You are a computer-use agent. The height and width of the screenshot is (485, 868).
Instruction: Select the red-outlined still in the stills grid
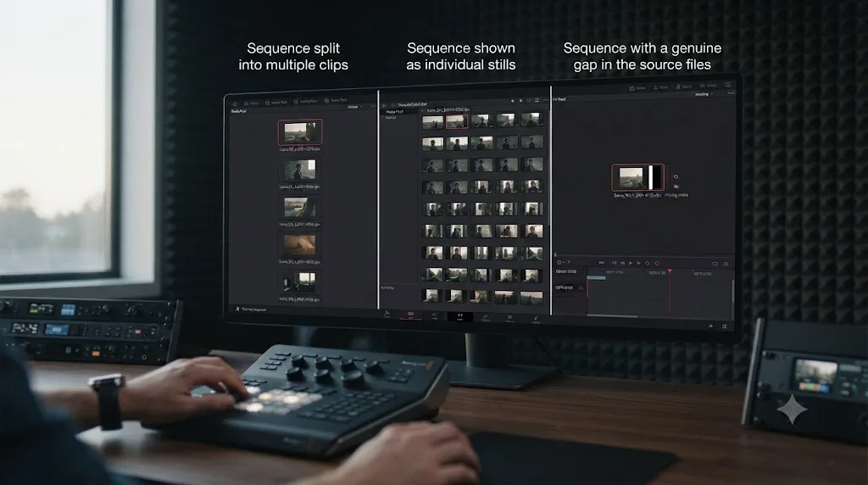(x=457, y=121)
